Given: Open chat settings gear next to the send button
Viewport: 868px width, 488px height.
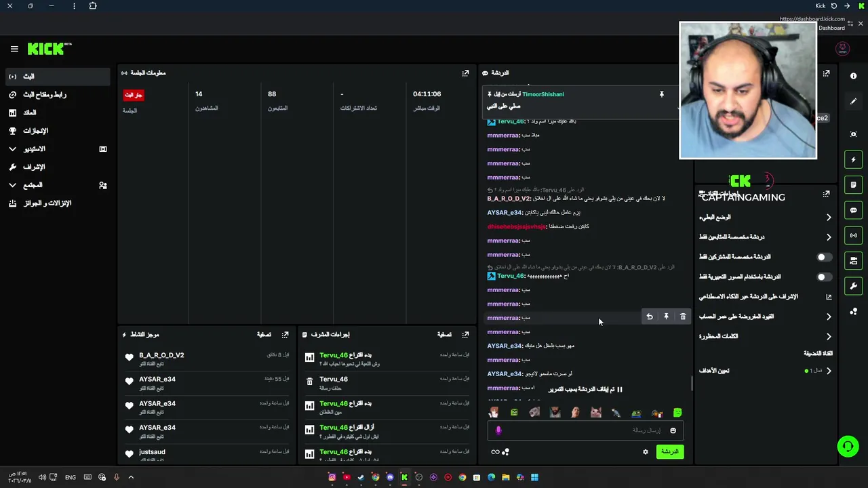Looking at the screenshot, I should coord(646,452).
